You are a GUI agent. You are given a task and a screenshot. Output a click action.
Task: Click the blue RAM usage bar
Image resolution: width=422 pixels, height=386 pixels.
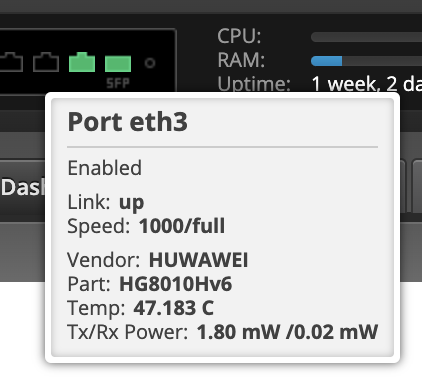[x=326, y=61]
